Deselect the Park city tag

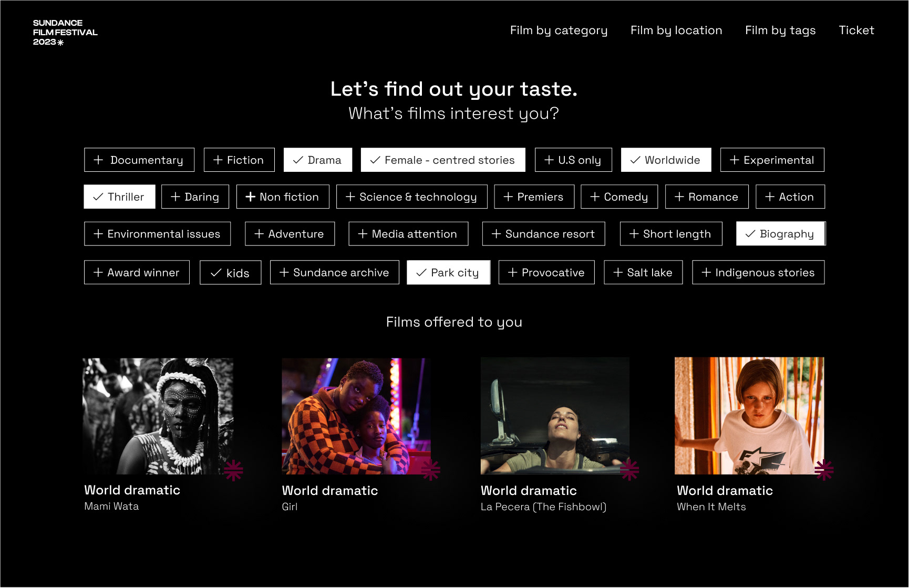[x=449, y=272]
